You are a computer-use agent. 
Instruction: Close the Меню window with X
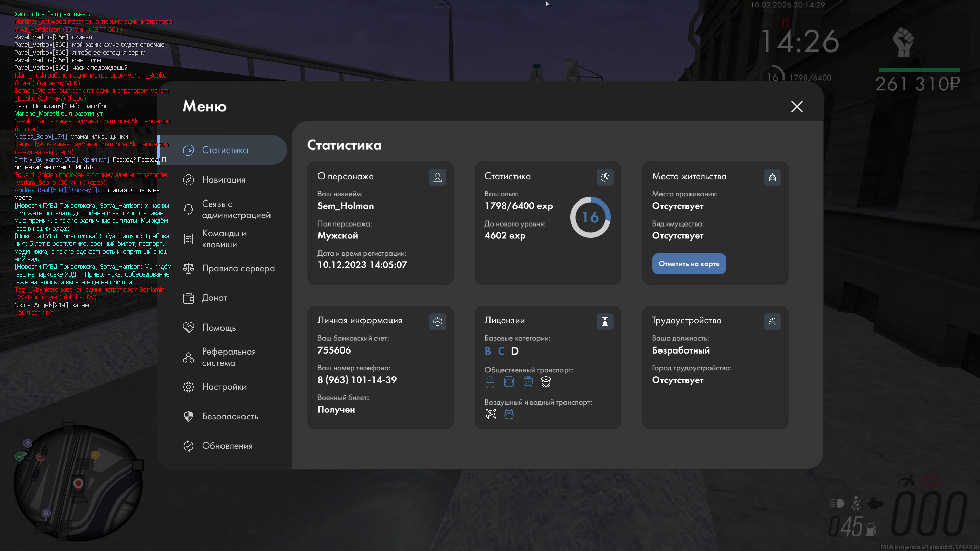[797, 106]
